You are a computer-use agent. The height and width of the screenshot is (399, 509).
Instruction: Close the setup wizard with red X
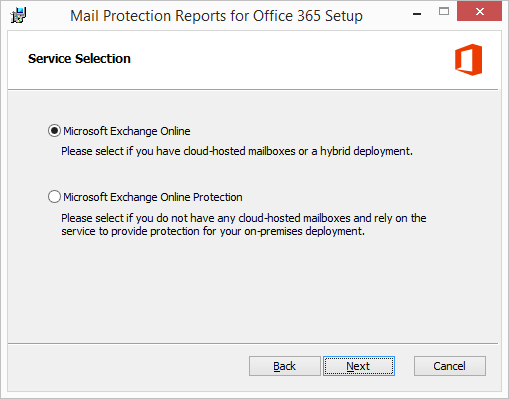pos(479,12)
